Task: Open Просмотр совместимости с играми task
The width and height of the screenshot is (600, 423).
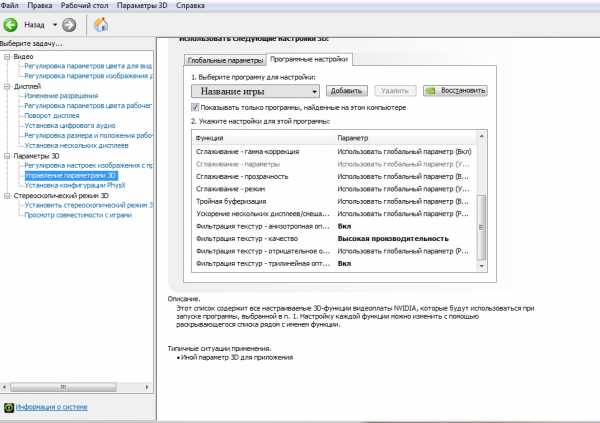Action: coord(78,215)
